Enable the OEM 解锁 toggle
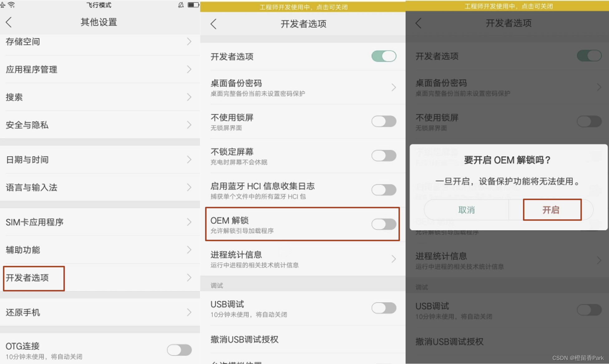 coord(384,224)
